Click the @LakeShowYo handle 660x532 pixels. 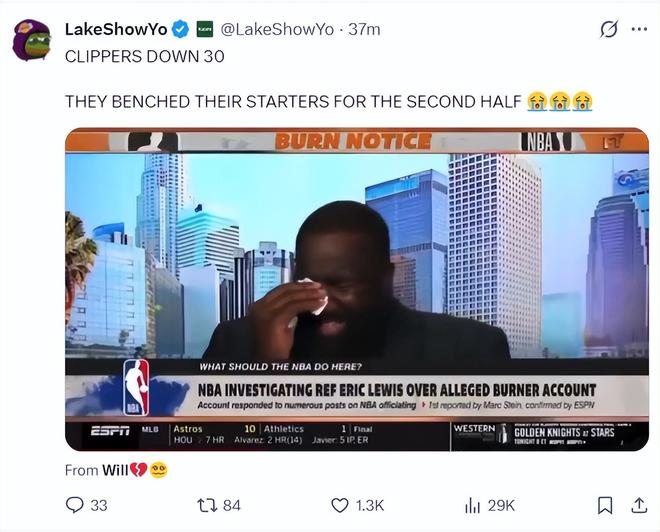pos(277,29)
